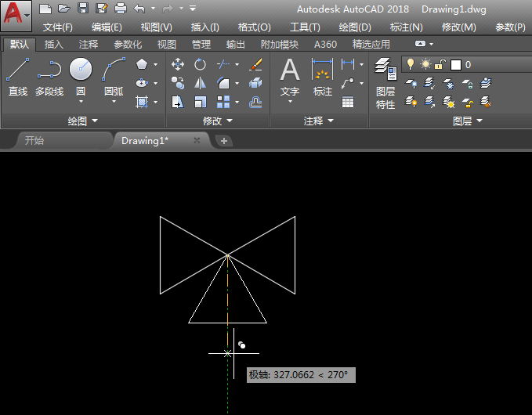Select the Mirror tool icon
This screenshot has height=415, width=532.
pos(201,83)
